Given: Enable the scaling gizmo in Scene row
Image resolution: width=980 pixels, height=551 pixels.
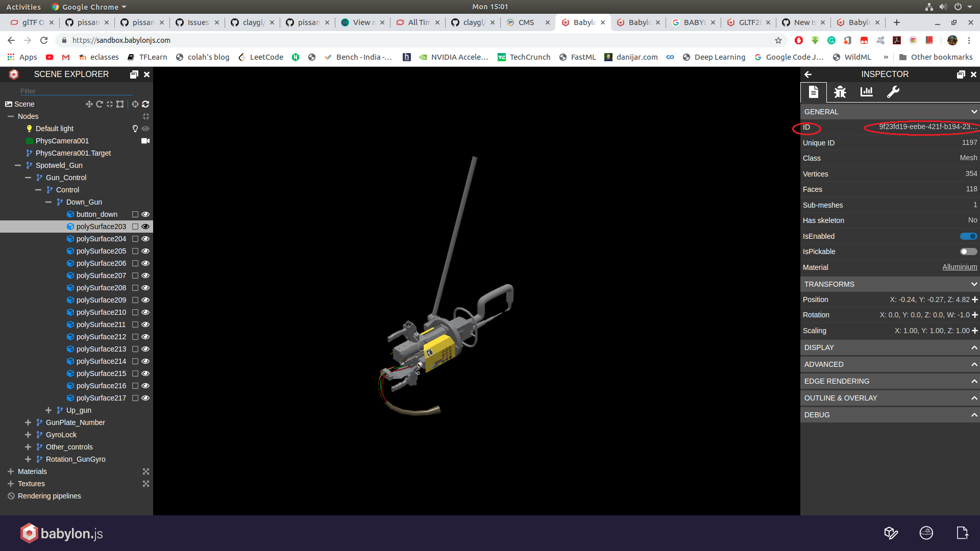Looking at the screenshot, I should click(x=110, y=104).
